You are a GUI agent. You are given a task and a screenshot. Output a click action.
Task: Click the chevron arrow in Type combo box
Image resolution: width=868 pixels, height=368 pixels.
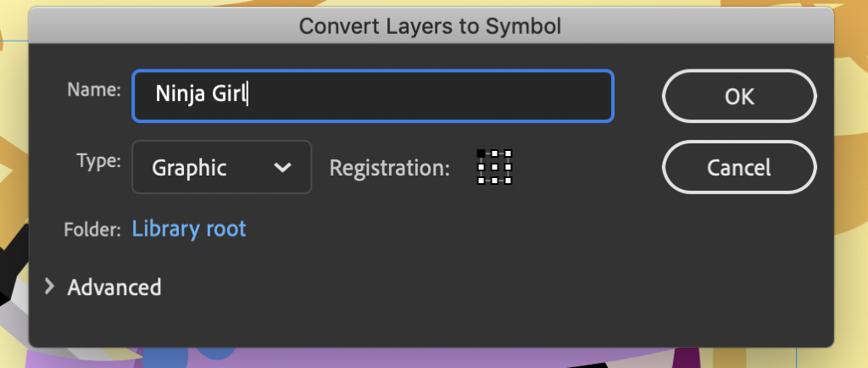(x=282, y=167)
